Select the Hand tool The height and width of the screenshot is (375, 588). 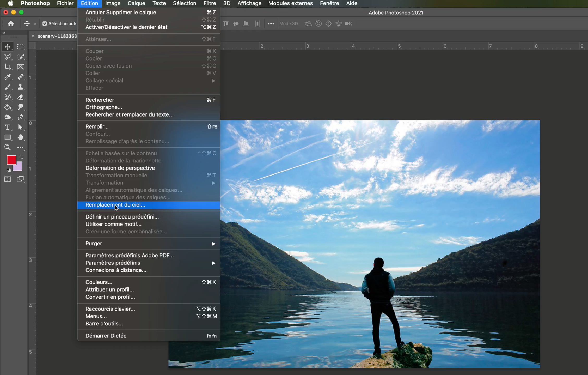click(20, 137)
